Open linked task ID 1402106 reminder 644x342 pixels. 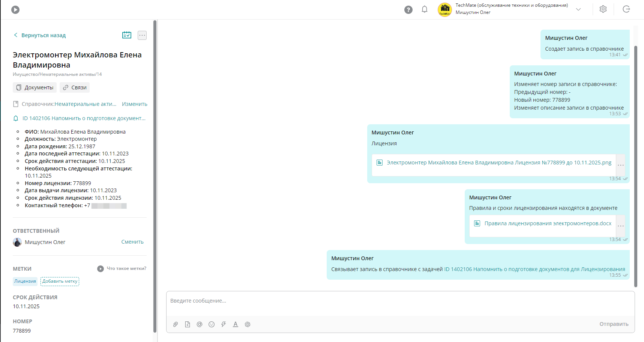click(84, 118)
